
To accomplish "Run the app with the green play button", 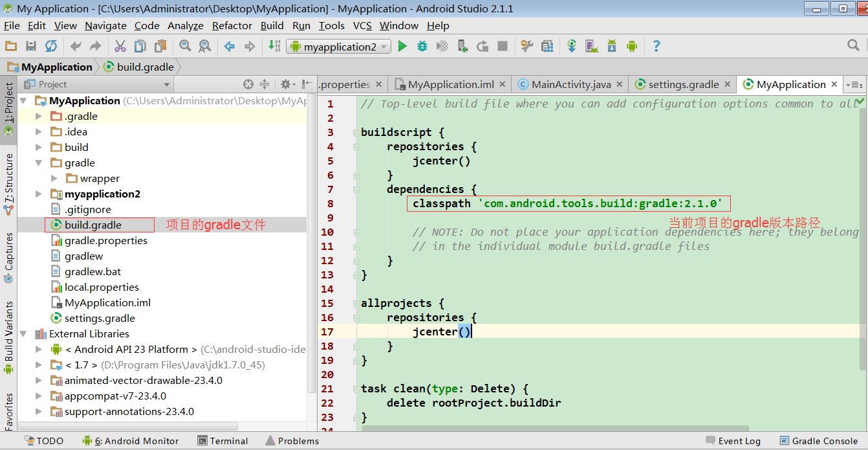I will [402, 47].
